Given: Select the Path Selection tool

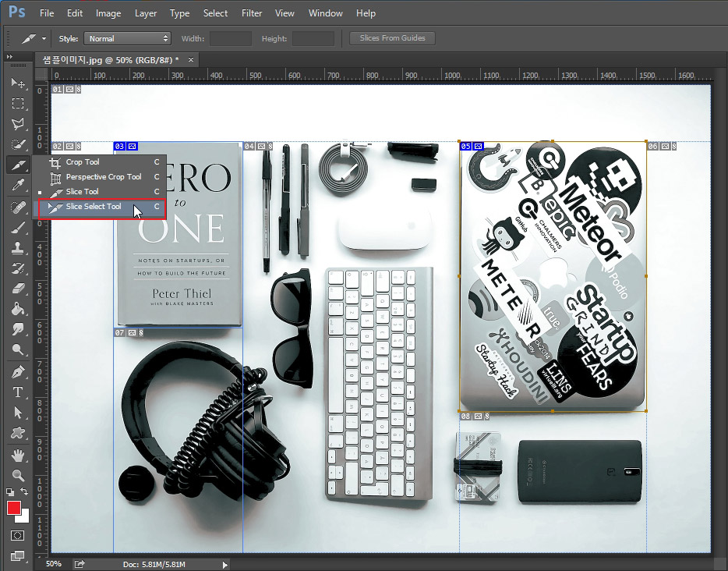Looking at the screenshot, I should 18,413.
